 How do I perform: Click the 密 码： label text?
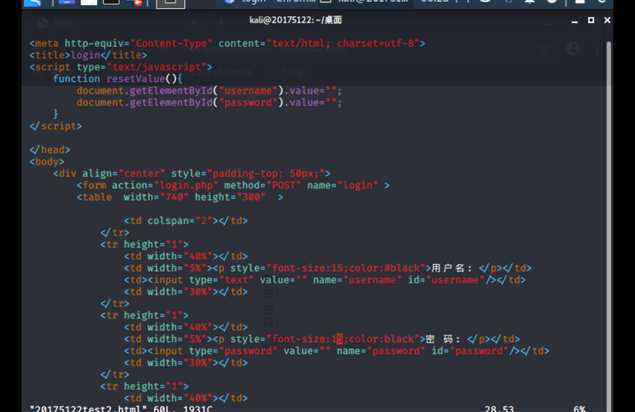443,339
